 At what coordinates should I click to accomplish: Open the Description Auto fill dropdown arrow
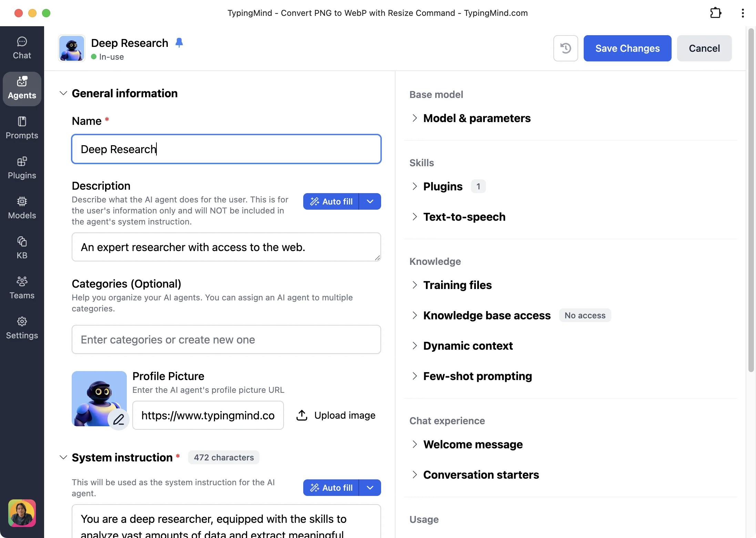pyautogui.click(x=370, y=201)
